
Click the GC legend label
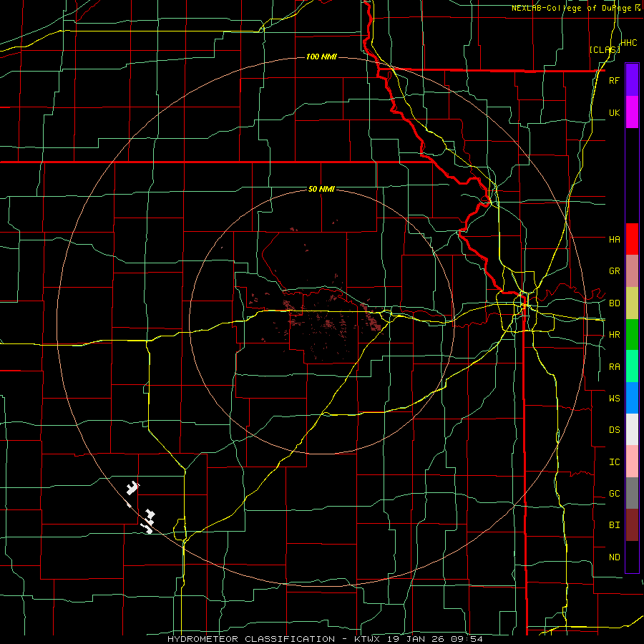pyautogui.click(x=614, y=493)
